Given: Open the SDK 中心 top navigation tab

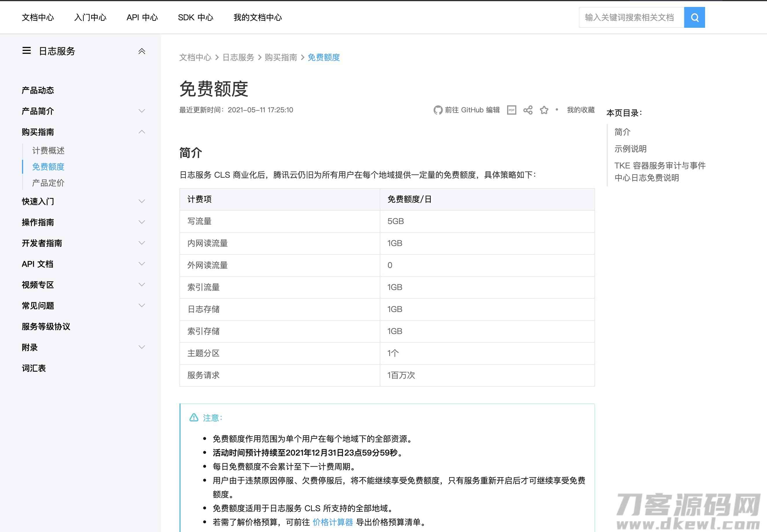Looking at the screenshot, I should pyautogui.click(x=195, y=17).
